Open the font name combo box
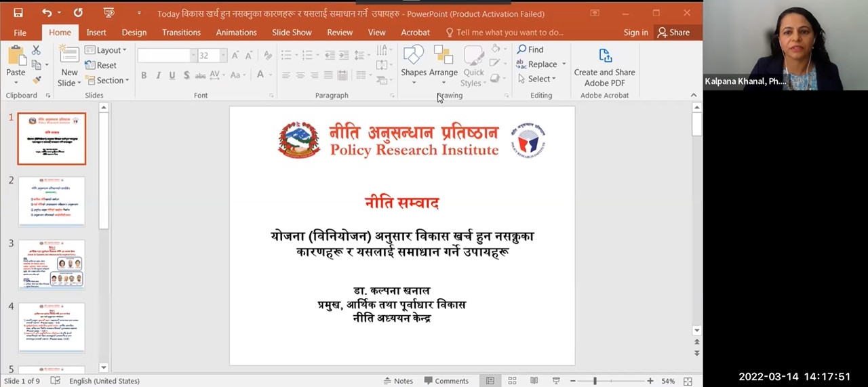 166,56
